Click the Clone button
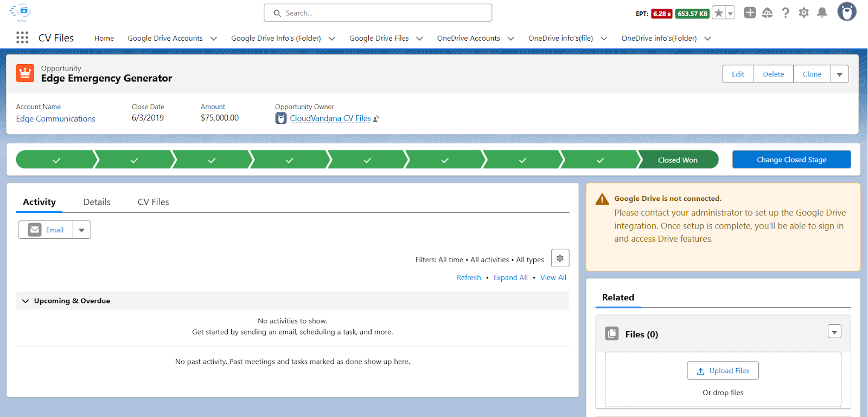The height and width of the screenshot is (417, 868). point(812,74)
